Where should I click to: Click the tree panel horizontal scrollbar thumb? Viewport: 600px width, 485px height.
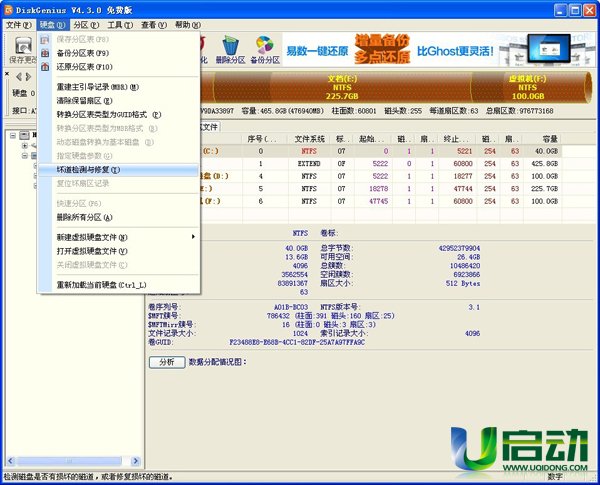[69, 461]
